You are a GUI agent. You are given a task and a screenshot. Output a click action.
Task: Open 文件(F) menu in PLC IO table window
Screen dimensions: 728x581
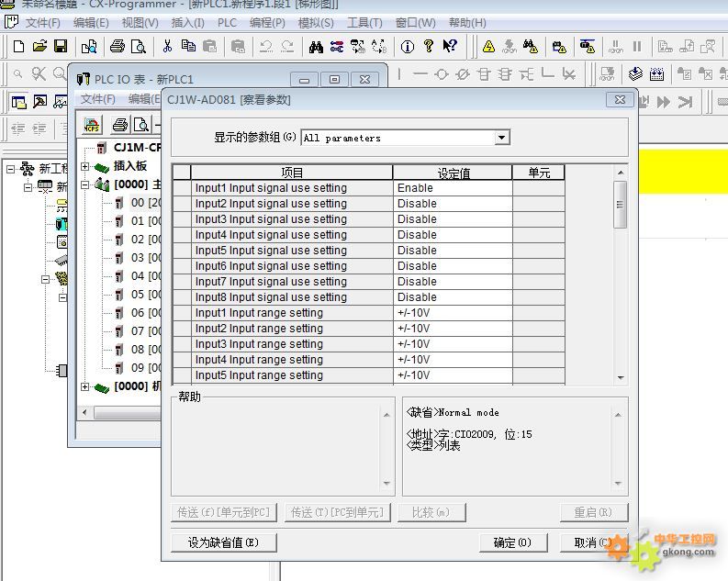pos(98,99)
